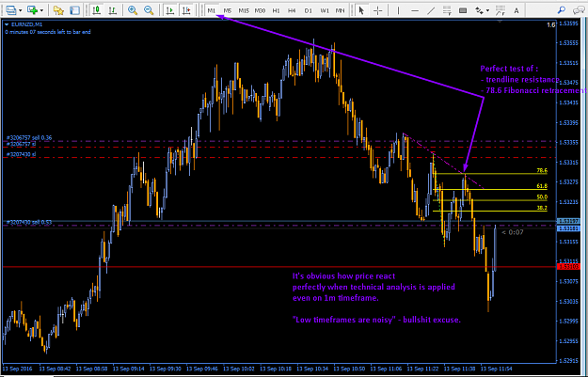This screenshot has width=588, height=377.
Task: Click the 50.0 Fibonacci level label
Action: [x=542, y=196]
